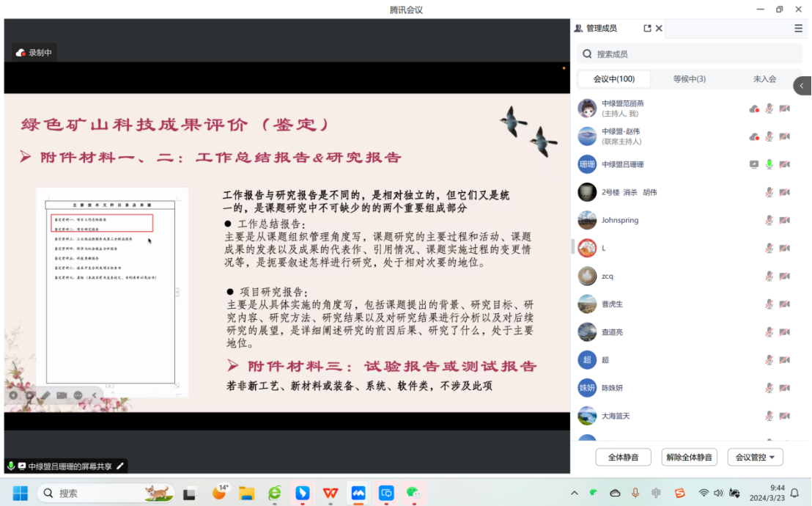812x506 pixels.
Task: Click the camera icon in slide toolbar
Action: [x=62, y=395]
